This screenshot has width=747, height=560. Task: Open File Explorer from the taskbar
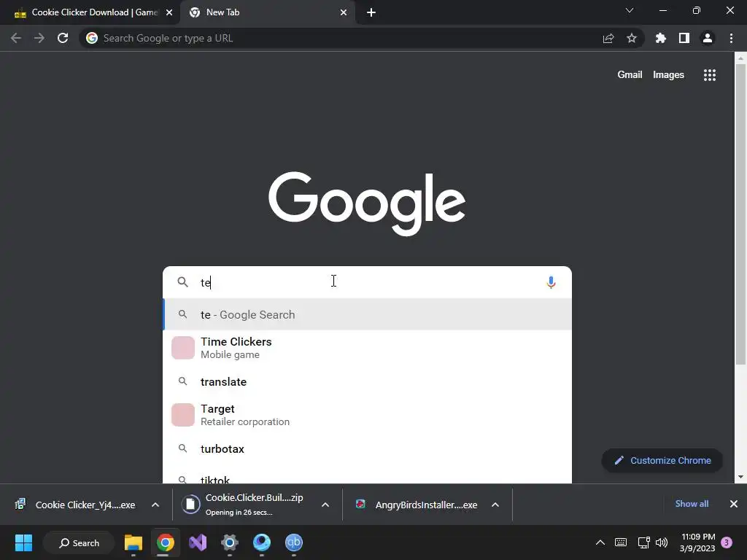click(133, 542)
